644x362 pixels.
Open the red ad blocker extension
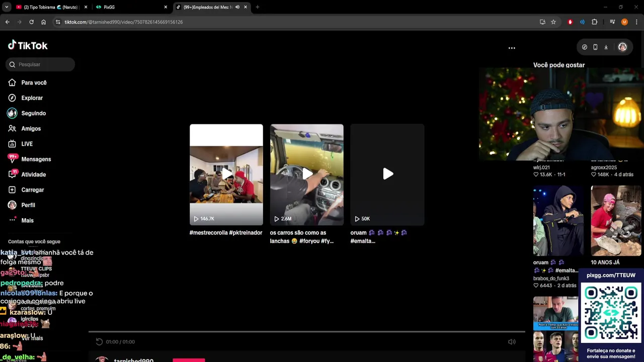pos(570,22)
